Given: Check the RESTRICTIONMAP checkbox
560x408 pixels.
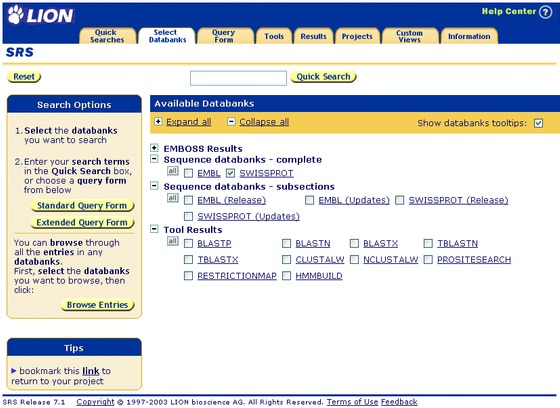Looking at the screenshot, I should (x=188, y=276).
